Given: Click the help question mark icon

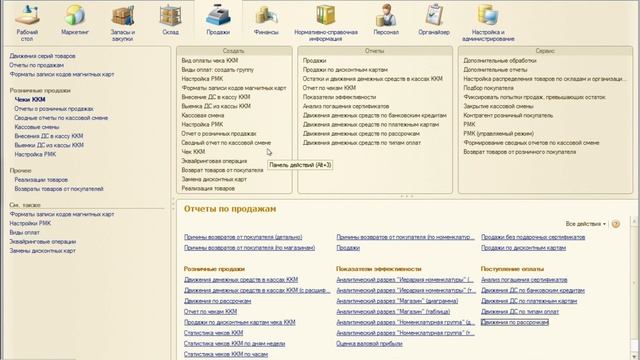Looking at the screenshot, I should pyautogui.click(x=616, y=224).
